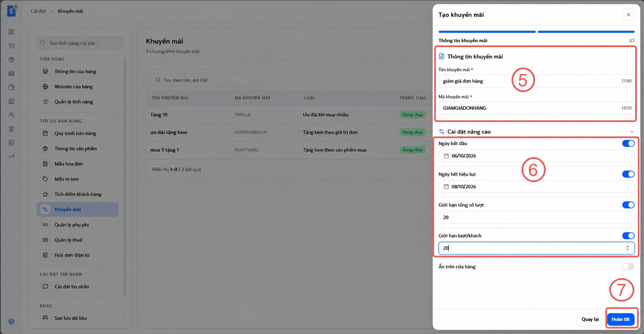Click the Cài đặt breadcrumb link
The image size is (644, 334).
38,11
